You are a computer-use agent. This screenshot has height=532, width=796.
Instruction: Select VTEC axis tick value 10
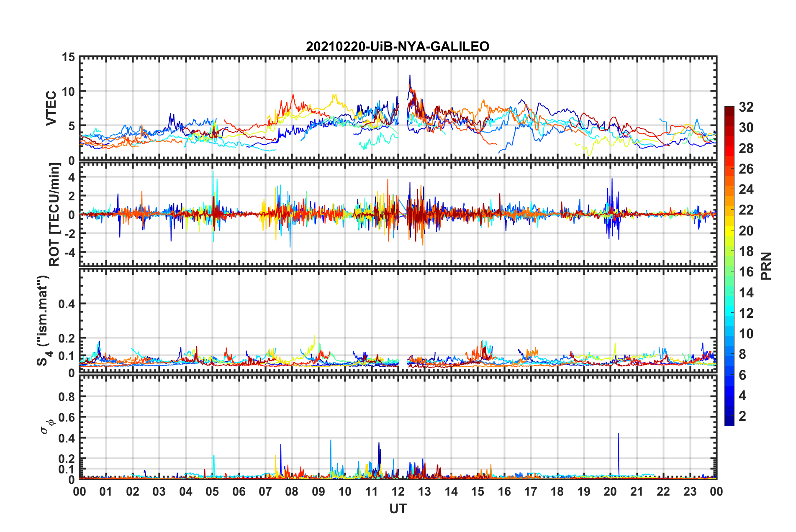tap(68, 92)
